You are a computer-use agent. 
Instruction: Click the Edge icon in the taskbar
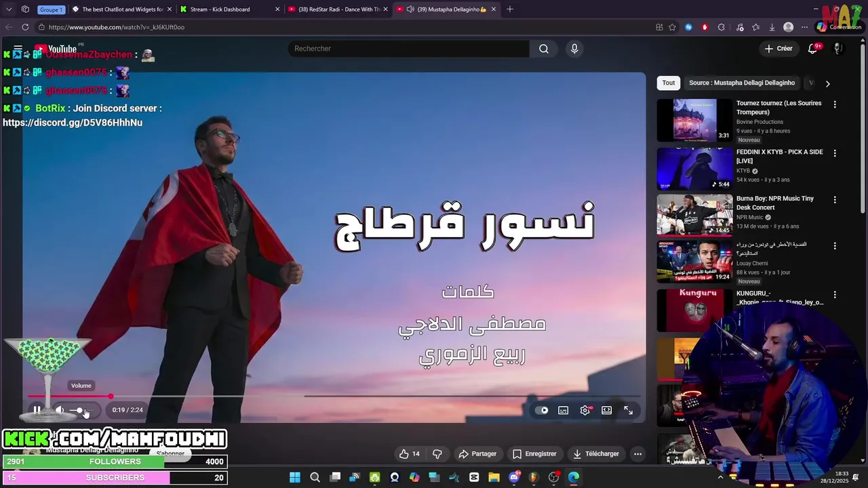[574, 477]
